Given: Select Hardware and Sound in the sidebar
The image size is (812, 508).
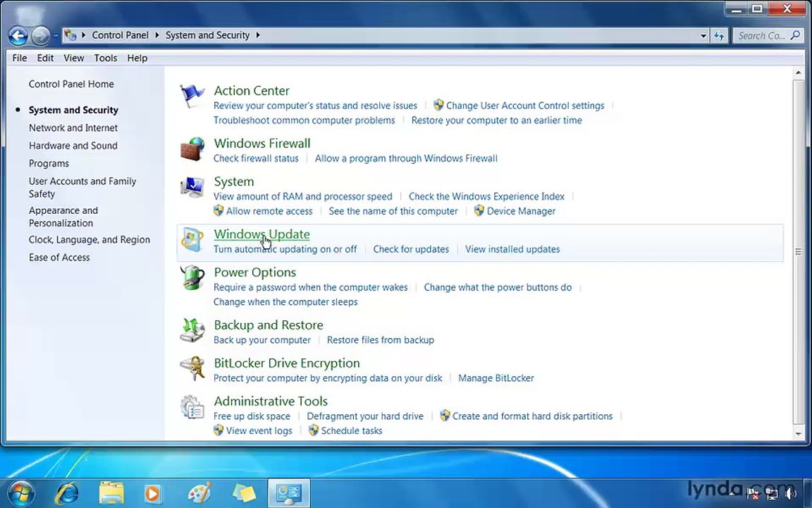Looking at the screenshot, I should click(73, 145).
